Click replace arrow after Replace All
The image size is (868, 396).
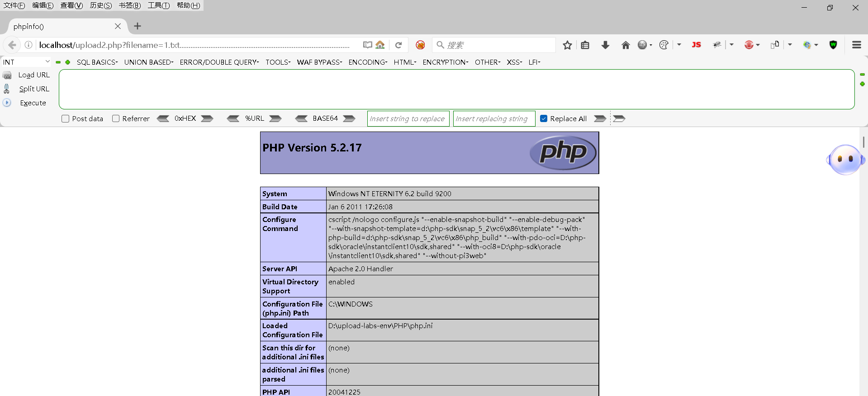(600, 118)
